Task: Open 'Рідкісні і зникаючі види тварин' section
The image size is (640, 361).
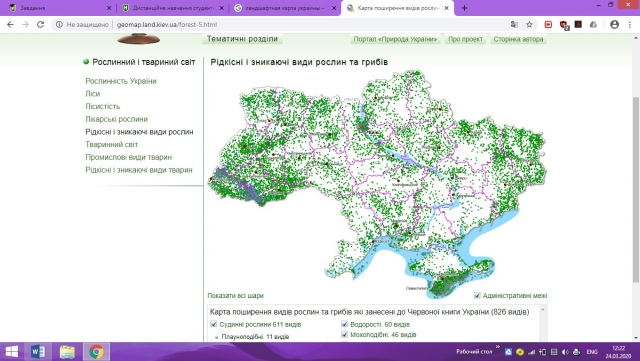Action: click(139, 169)
